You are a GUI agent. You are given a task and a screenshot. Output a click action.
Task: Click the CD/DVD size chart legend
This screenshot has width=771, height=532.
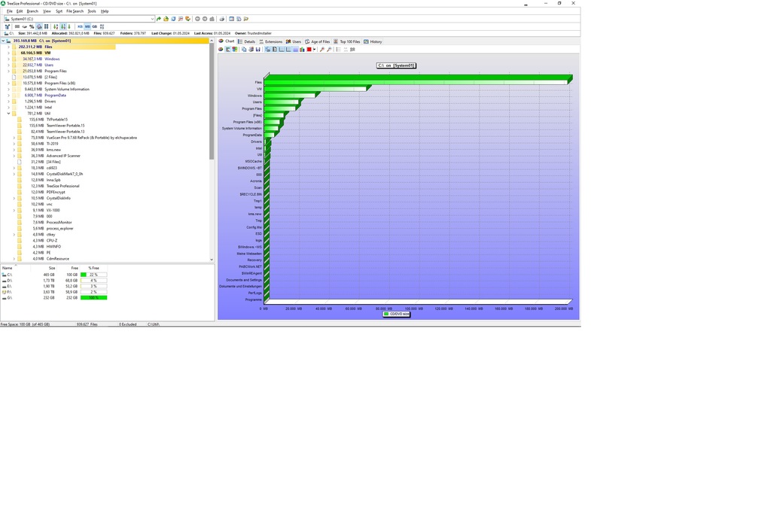(x=396, y=314)
